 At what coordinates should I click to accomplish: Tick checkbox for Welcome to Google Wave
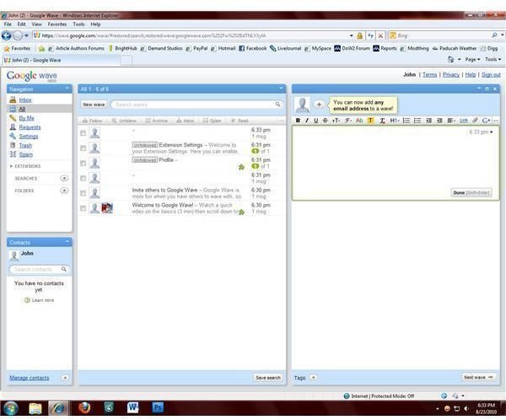[83, 208]
